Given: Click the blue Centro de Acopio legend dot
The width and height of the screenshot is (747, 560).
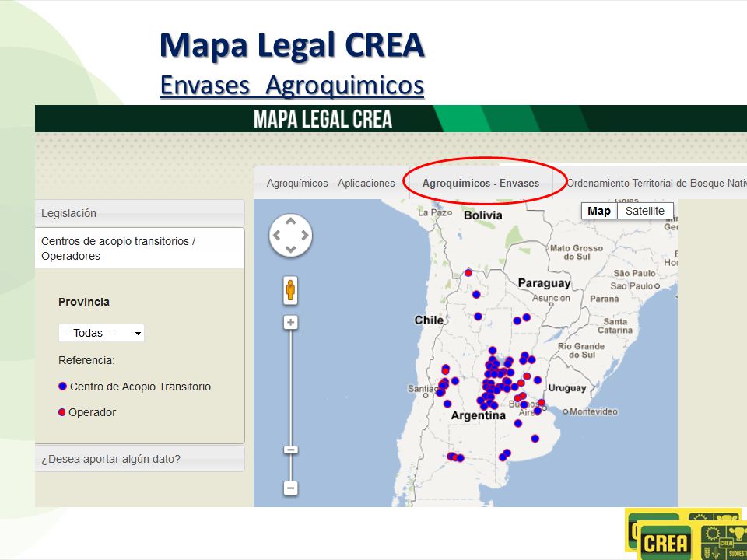Looking at the screenshot, I should 62,387.
